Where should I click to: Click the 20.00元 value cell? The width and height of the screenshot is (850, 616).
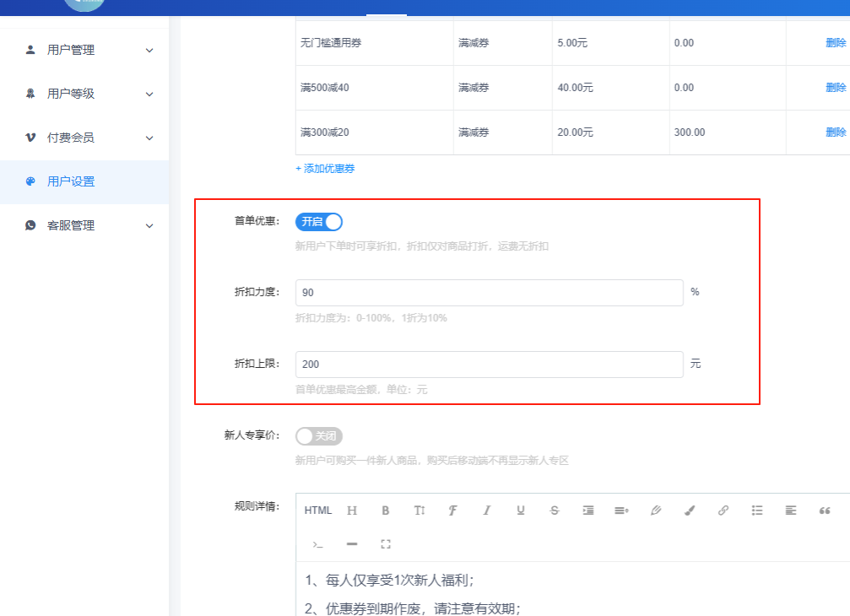pos(611,132)
